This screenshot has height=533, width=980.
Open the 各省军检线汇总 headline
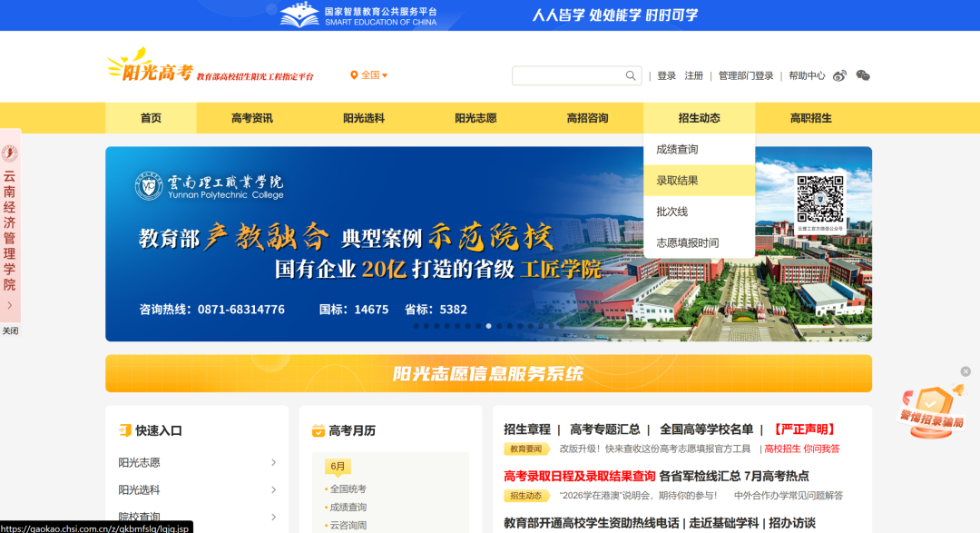(x=700, y=476)
